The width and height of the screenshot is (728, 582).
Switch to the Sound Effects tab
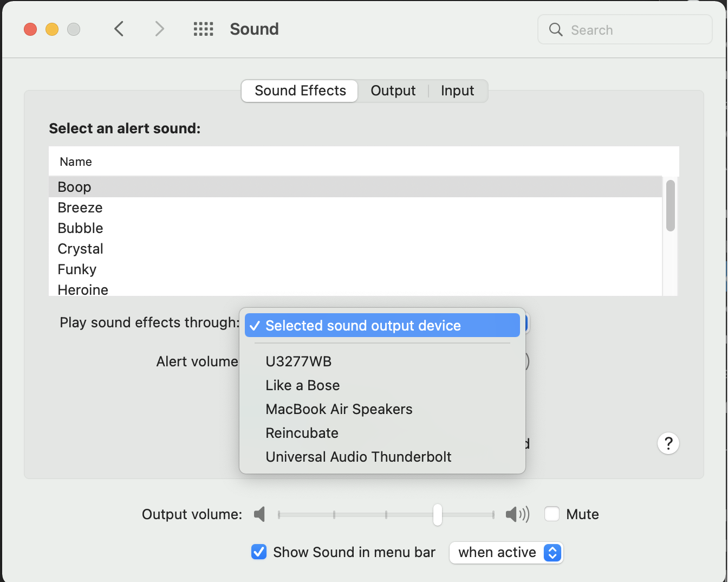(300, 90)
